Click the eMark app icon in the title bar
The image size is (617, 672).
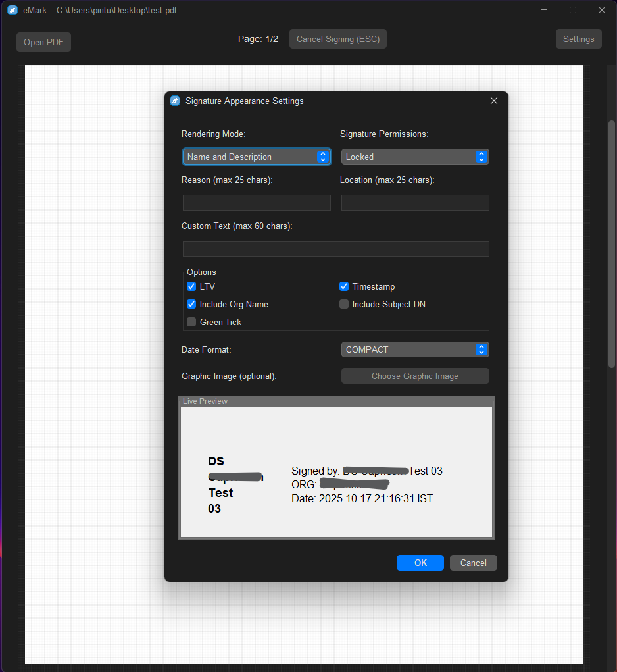12,10
